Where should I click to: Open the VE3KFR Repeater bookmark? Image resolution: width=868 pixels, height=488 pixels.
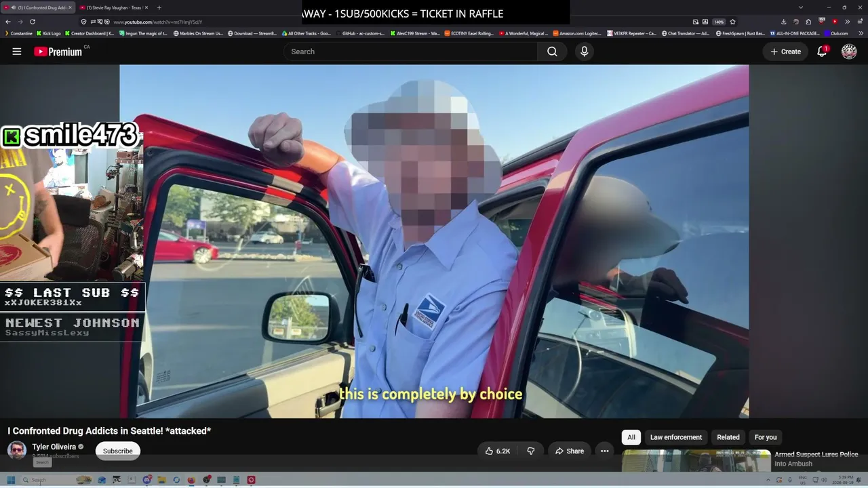click(x=632, y=33)
